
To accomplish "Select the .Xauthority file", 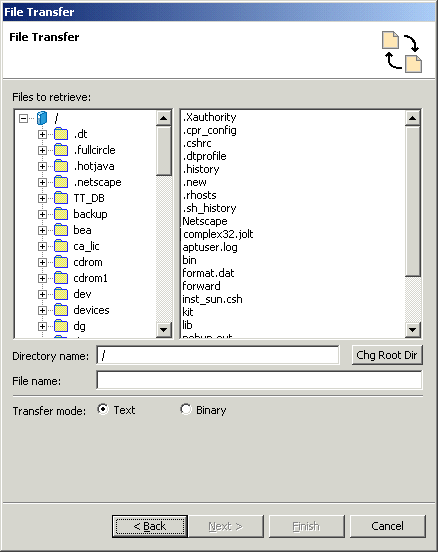I will click(209, 117).
